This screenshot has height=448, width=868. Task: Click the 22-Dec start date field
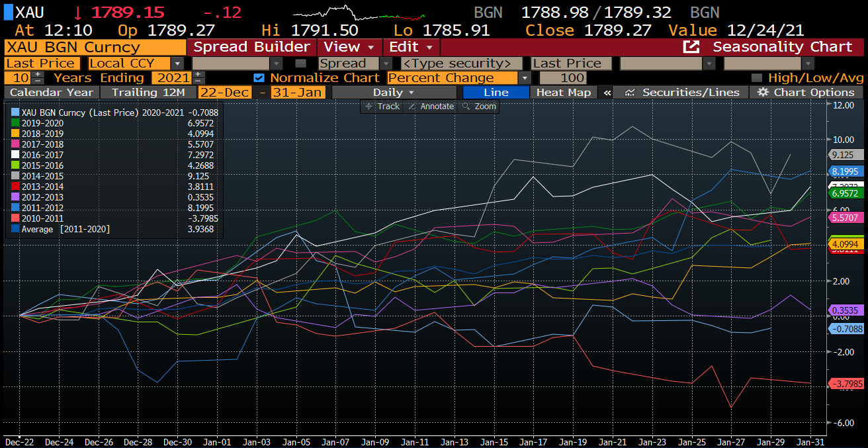pyautogui.click(x=225, y=93)
